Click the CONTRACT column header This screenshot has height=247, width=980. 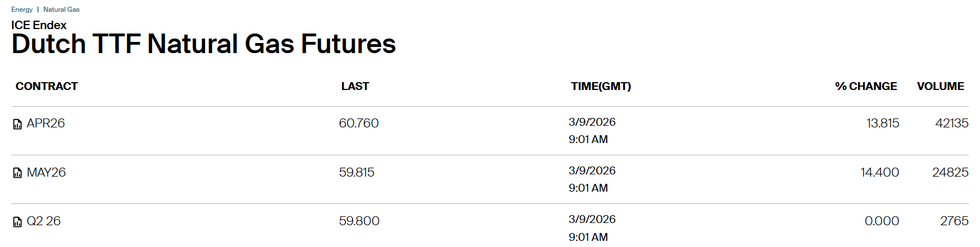(46, 86)
